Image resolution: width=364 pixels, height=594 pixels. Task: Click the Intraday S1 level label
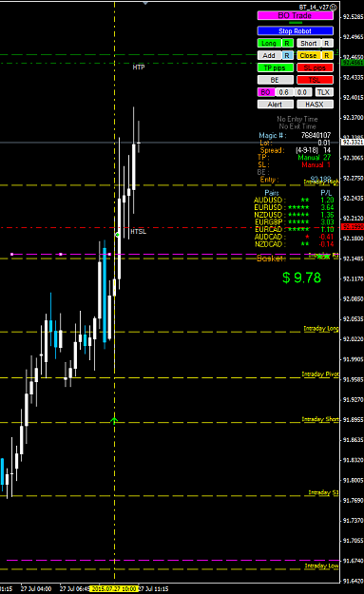click(323, 492)
